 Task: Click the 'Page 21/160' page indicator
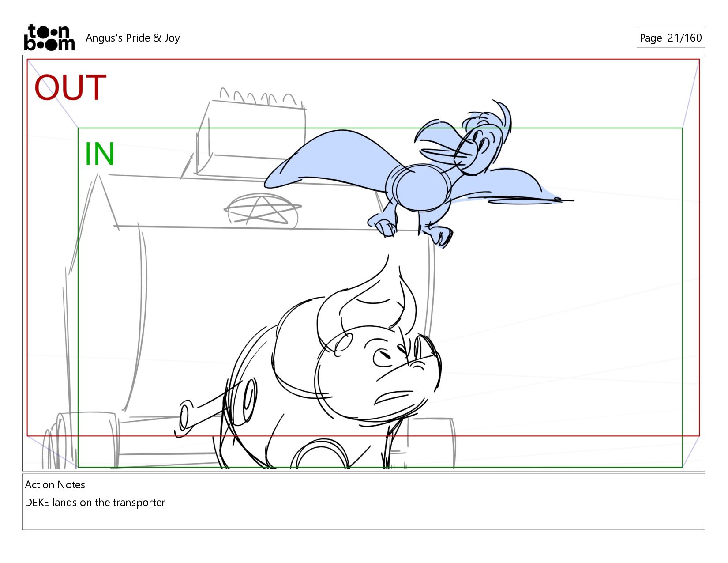point(670,38)
